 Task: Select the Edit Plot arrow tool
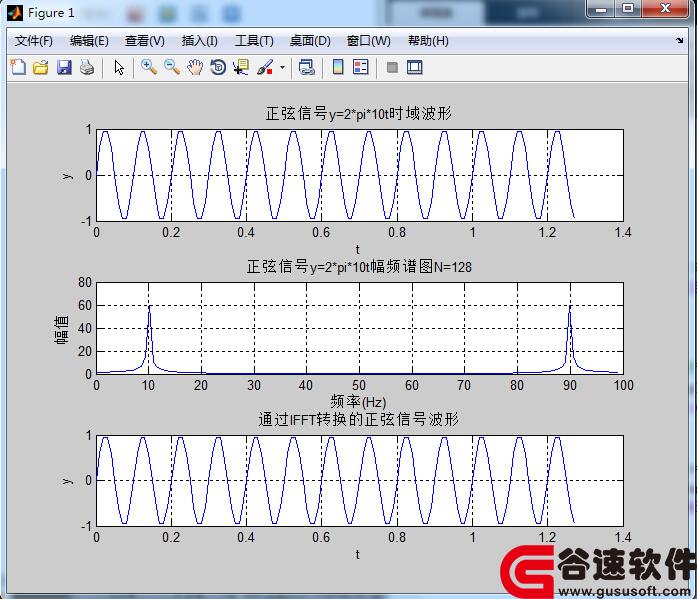coord(119,68)
